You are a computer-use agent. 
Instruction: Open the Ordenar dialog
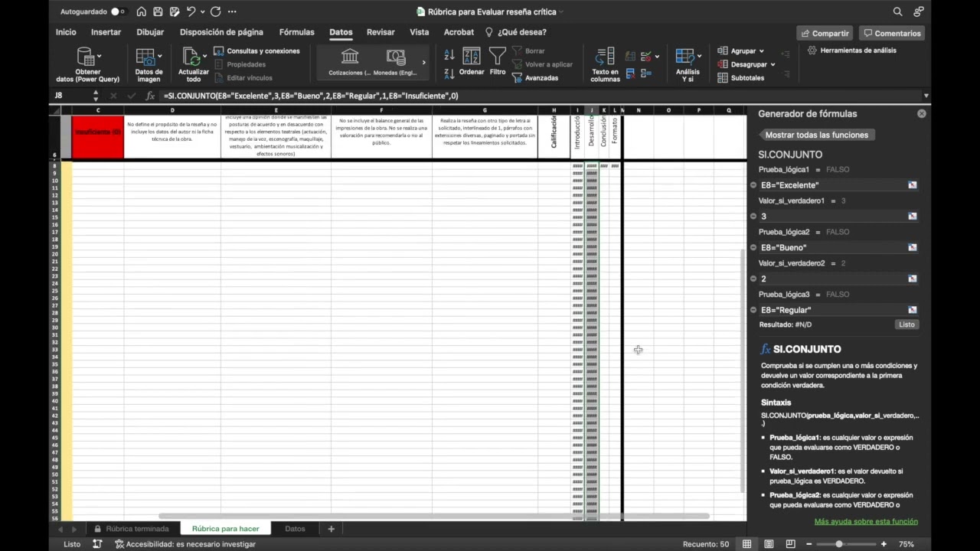tap(472, 61)
